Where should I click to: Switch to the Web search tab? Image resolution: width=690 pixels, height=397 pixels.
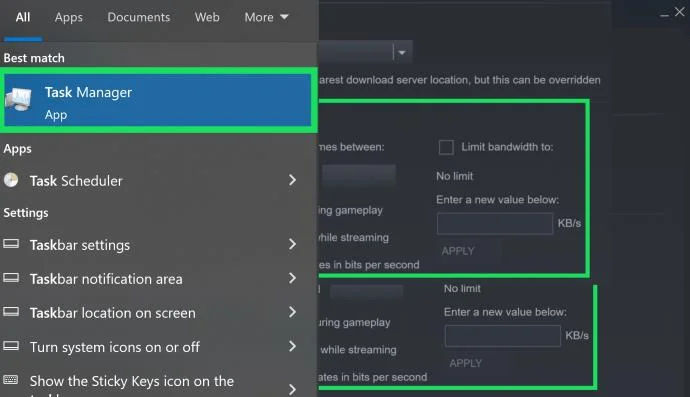click(x=207, y=17)
